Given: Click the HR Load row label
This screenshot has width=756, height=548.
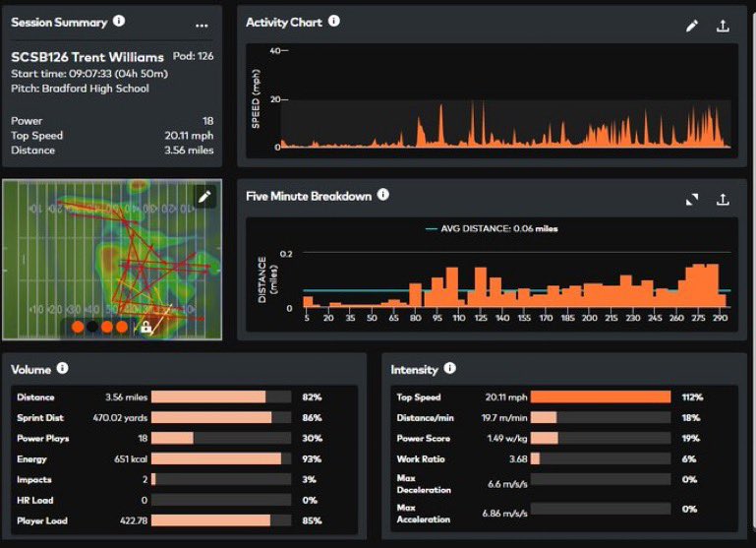Looking at the screenshot, I should pyautogui.click(x=34, y=500).
